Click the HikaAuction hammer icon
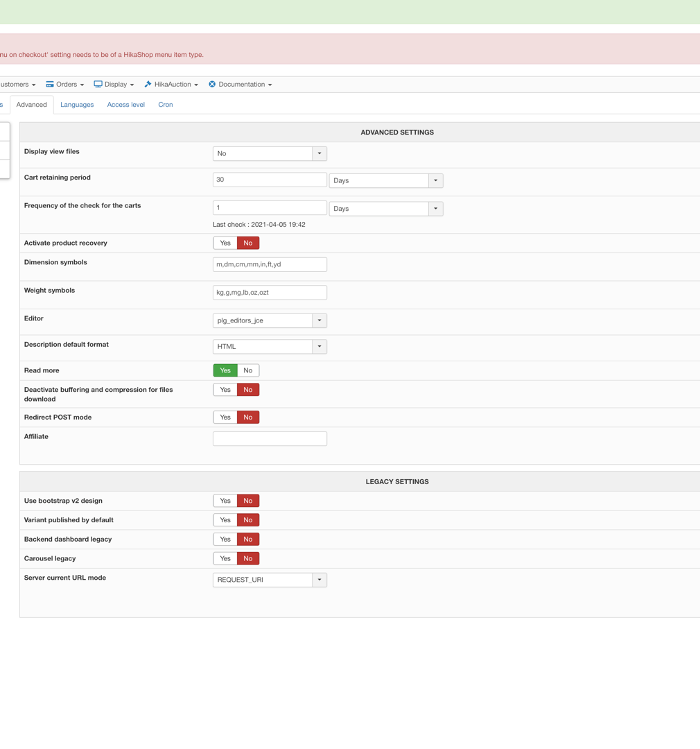The image size is (700, 749). pyautogui.click(x=148, y=84)
